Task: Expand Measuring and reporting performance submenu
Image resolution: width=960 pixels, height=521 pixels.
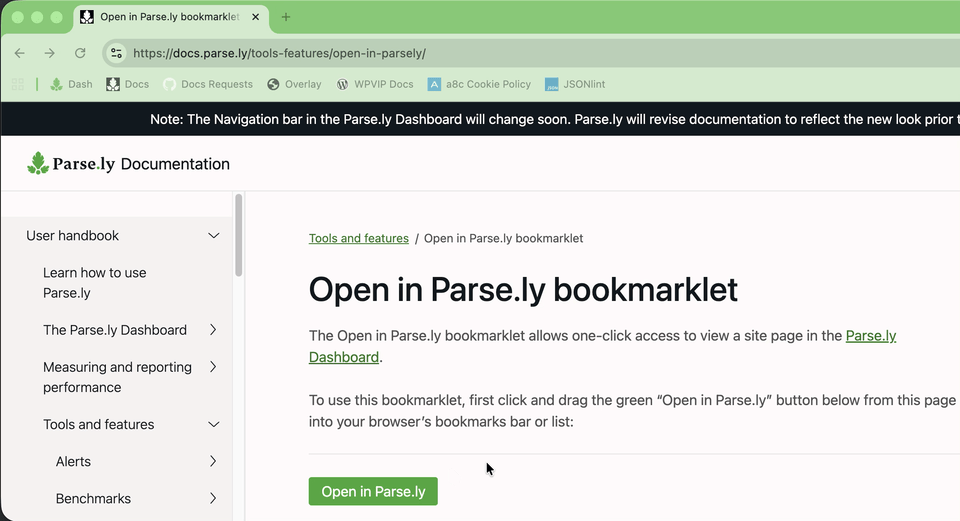Action: point(213,367)
